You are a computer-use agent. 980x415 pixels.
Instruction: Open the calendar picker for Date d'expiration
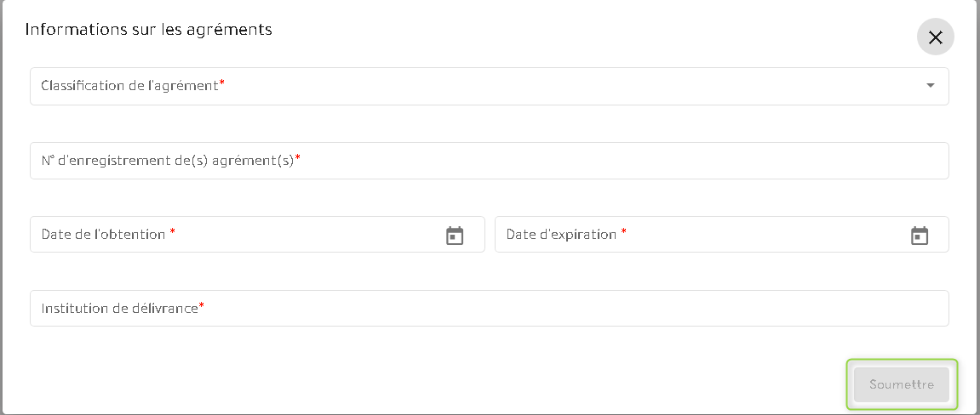[920, 236]
